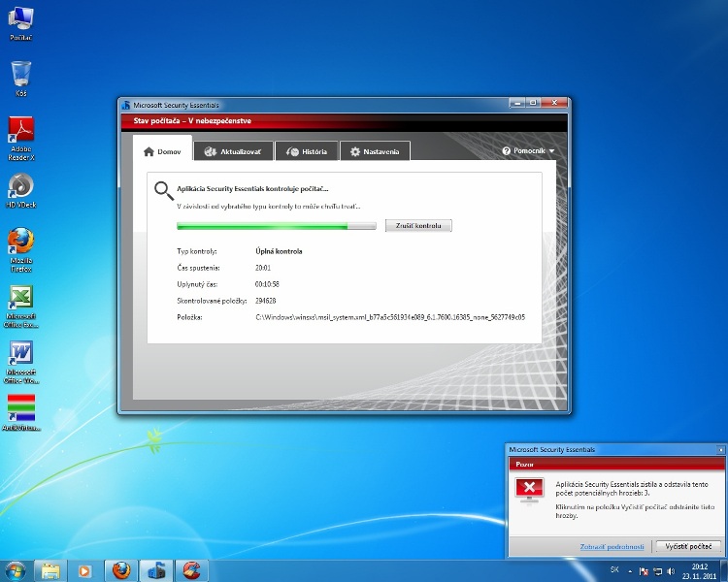Minimize the Security Essentials window
The height and width of the screenshot is (582, 728).
click(x=516, y=103)
